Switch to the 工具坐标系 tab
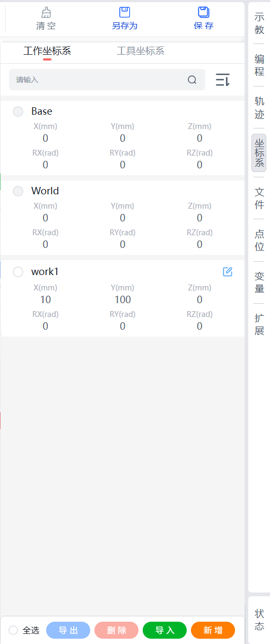 pyautogui.click(x=141, y=51)
